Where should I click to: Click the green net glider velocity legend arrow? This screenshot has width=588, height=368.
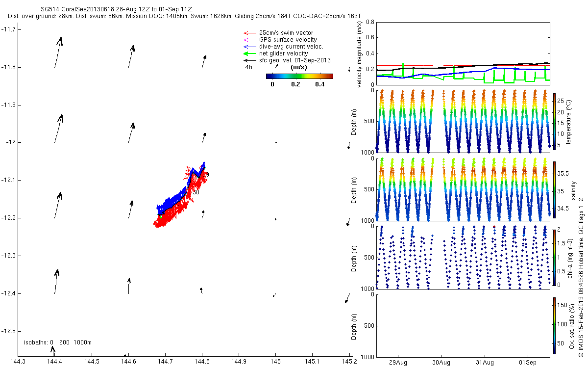coord(250,53)
